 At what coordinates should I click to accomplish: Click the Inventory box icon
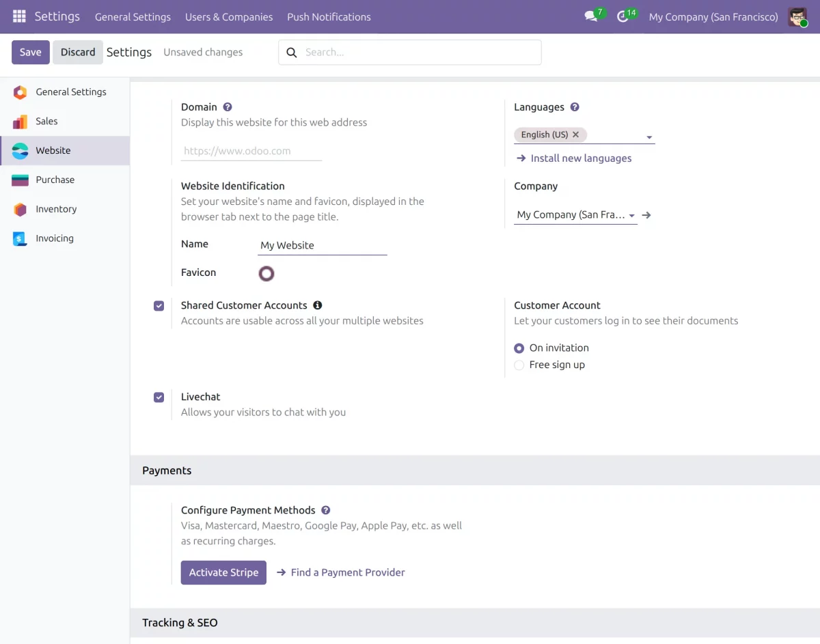[x=20, y=210]
